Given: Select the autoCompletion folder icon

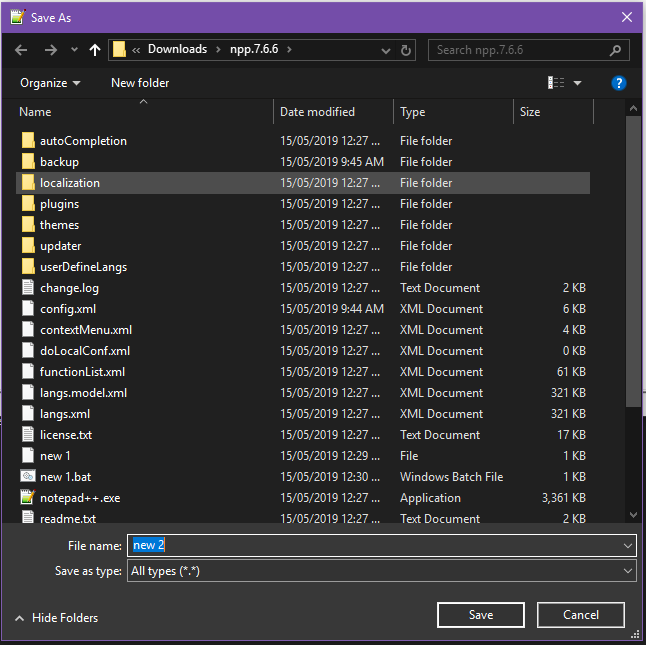Looking at the screenshot, I should pos(28,140).
